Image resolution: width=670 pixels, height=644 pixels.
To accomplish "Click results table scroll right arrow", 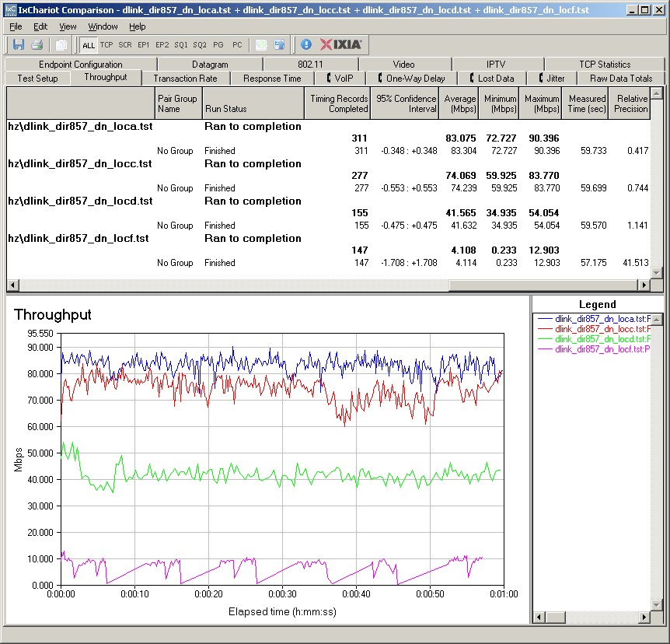I will click(644, 285).
